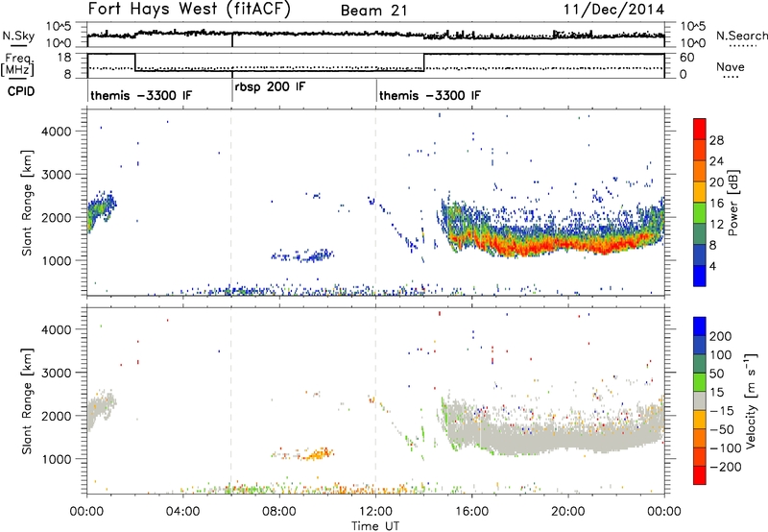Viewport: 768px width, 532px height.
Task: Click the blue bottom of power colorbar
Action: click(700, 277)
